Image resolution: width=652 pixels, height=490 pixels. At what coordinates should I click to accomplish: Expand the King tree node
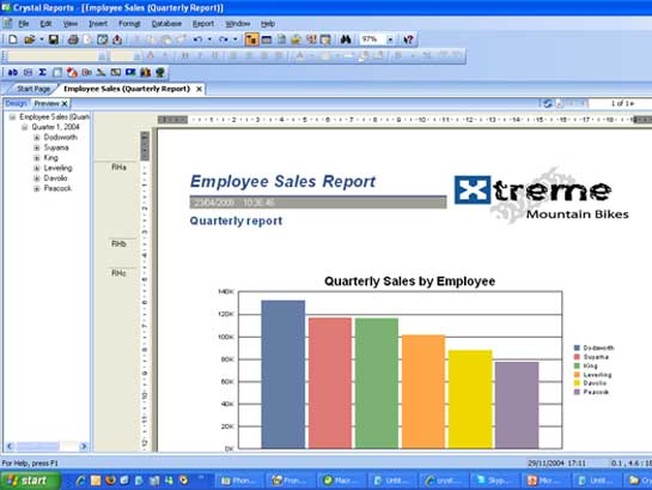click(37, 158)
